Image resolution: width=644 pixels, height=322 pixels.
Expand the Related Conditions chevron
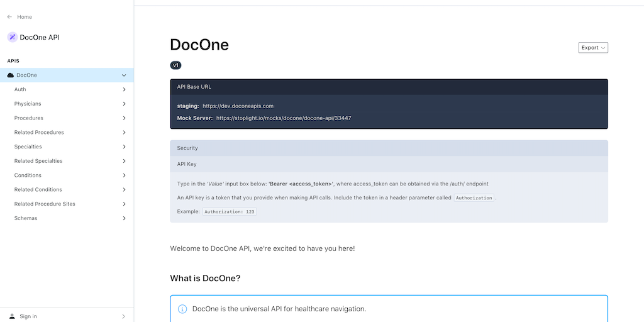124,190
